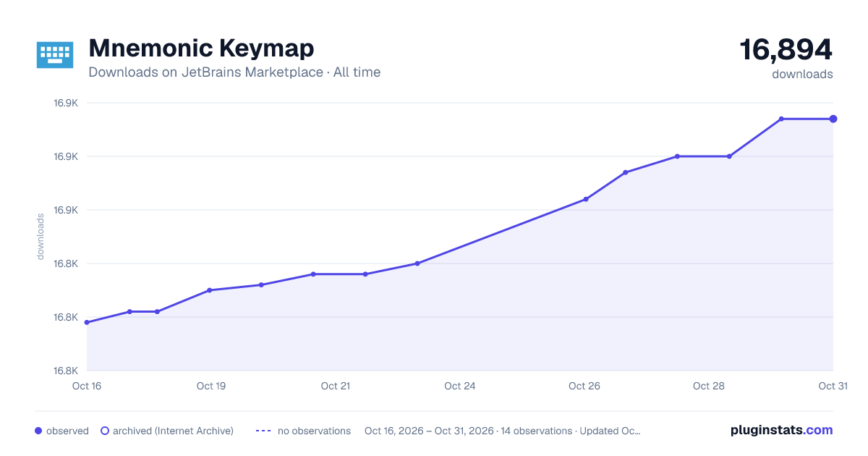Screen dimensions: 868x456
Task: Click the 16,894 total downloads number
Action: 786,50
